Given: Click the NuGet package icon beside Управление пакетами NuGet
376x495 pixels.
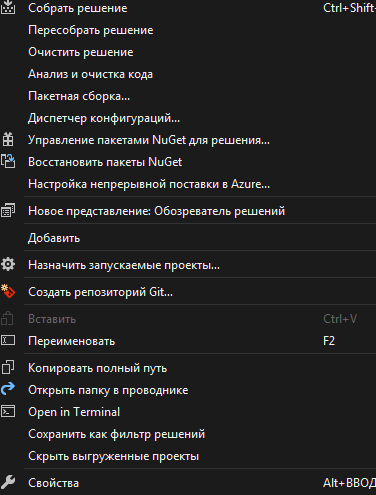Looking at the screenshot, I should click(8, 139).
